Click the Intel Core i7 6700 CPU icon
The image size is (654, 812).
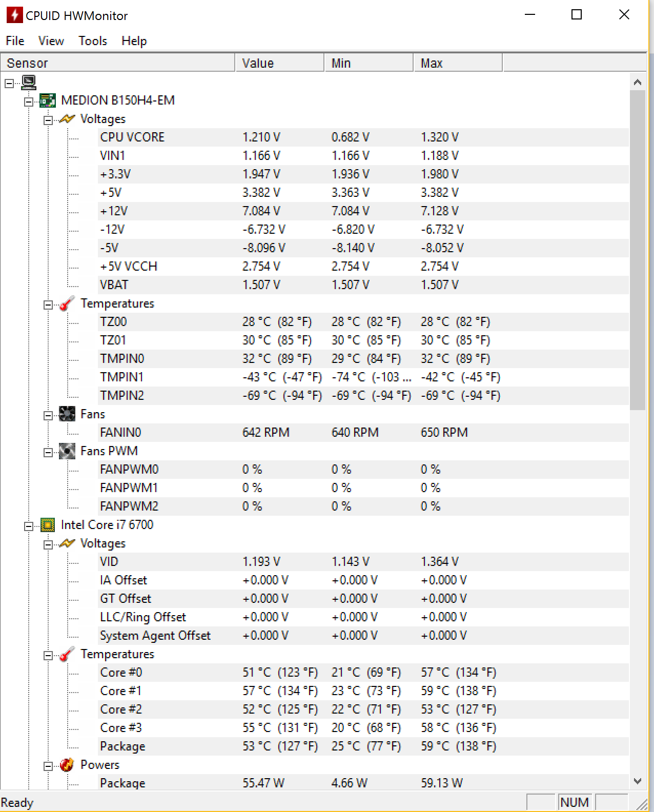pyautogui.click(x=48, y=525)
